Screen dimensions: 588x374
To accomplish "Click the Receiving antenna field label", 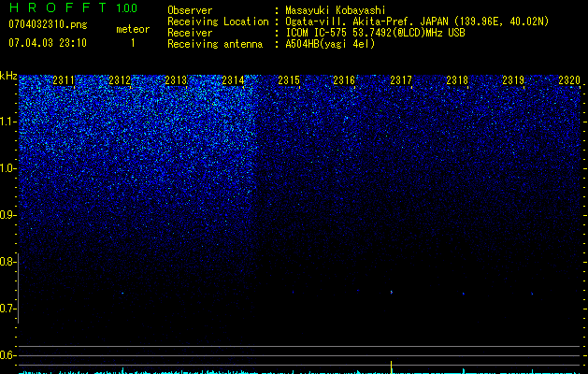I will coord(215,44).
